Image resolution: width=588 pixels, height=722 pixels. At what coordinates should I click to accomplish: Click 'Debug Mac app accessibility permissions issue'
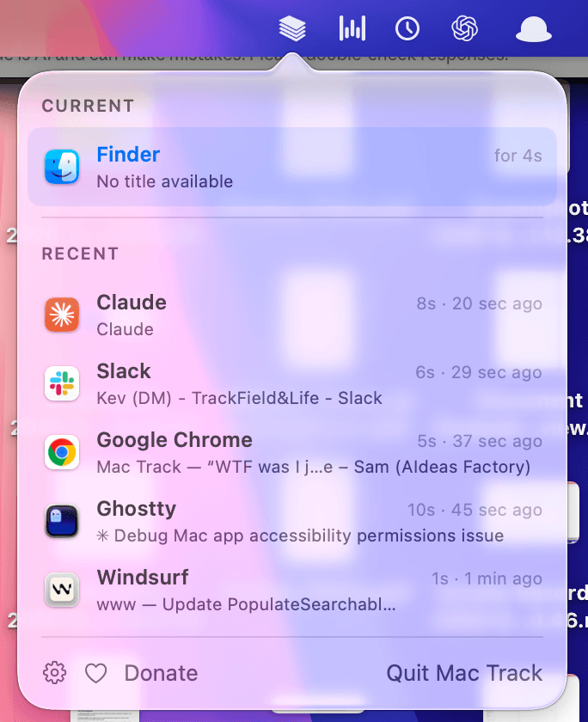[x=300, y=536]
